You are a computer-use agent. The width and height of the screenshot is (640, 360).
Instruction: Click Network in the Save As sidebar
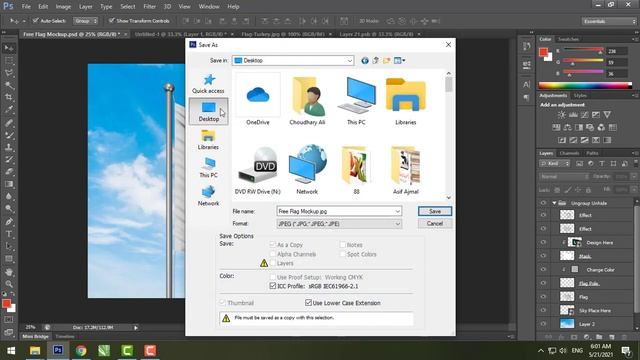click(208, 196)
